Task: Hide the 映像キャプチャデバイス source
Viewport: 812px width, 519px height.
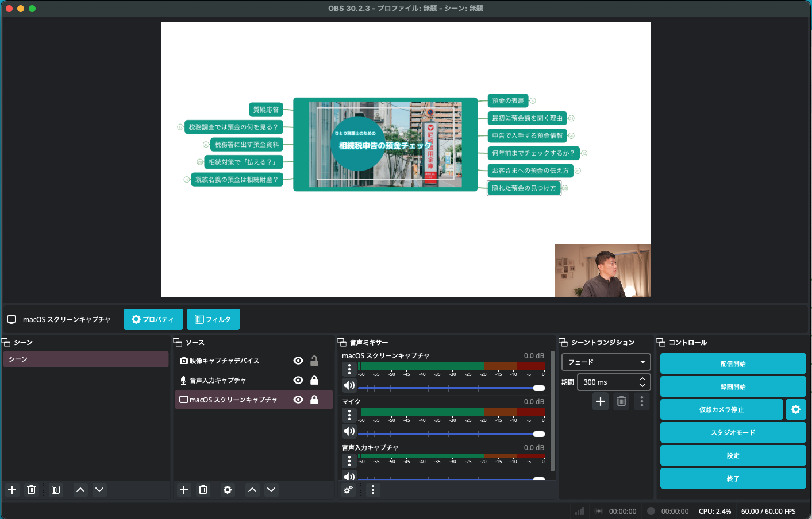Action: (298, 361)
